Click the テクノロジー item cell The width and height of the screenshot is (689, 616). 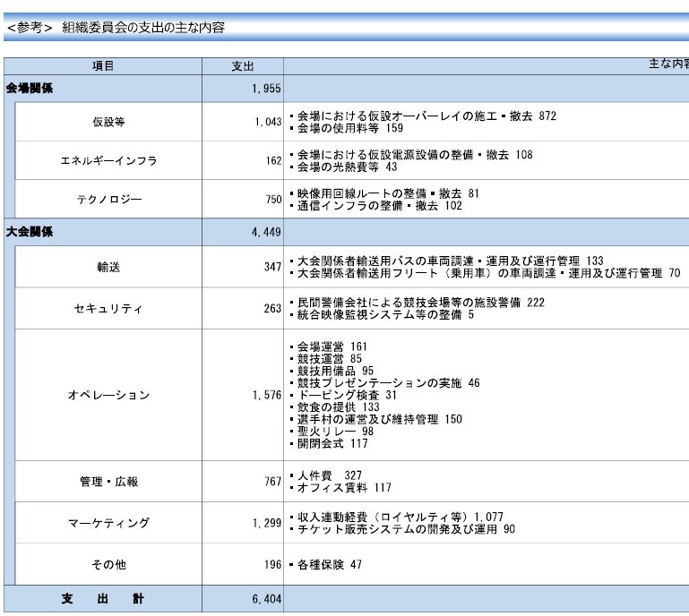click(109, 200)
